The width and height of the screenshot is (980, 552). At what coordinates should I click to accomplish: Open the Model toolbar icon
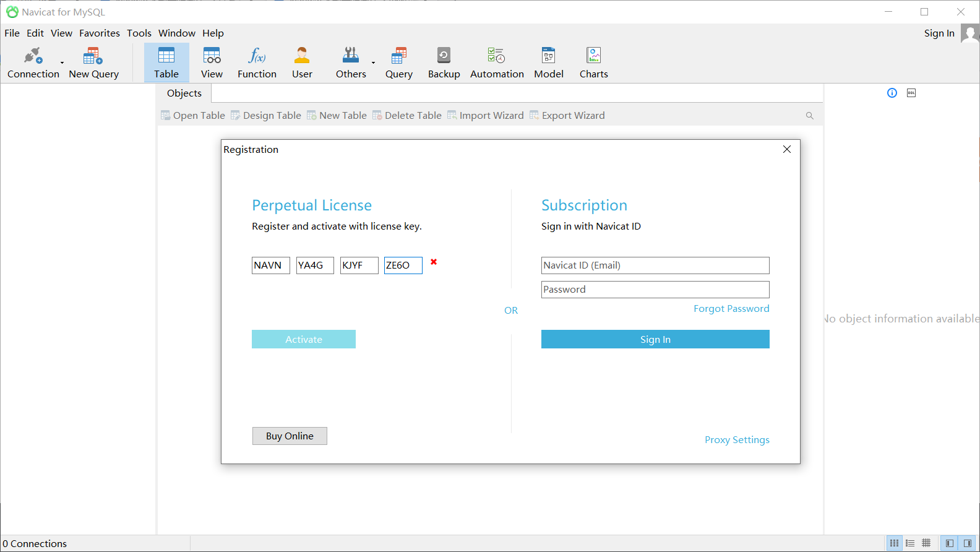[x=549, y=63]
